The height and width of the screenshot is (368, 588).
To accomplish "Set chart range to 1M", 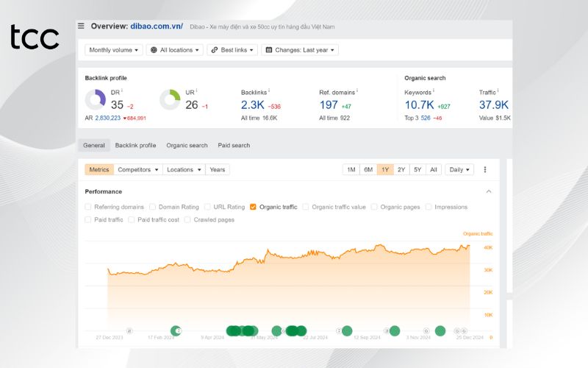I will point(351,170).
